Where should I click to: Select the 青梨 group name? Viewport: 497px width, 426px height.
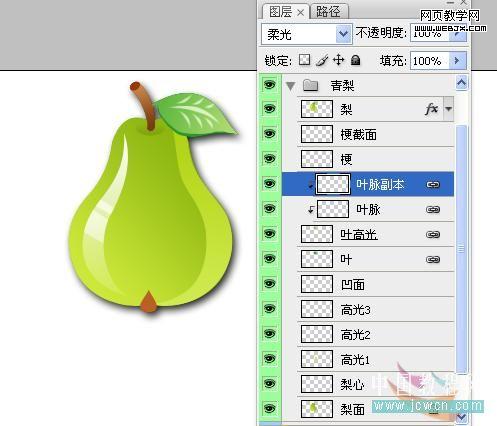(x=342, y=86)
